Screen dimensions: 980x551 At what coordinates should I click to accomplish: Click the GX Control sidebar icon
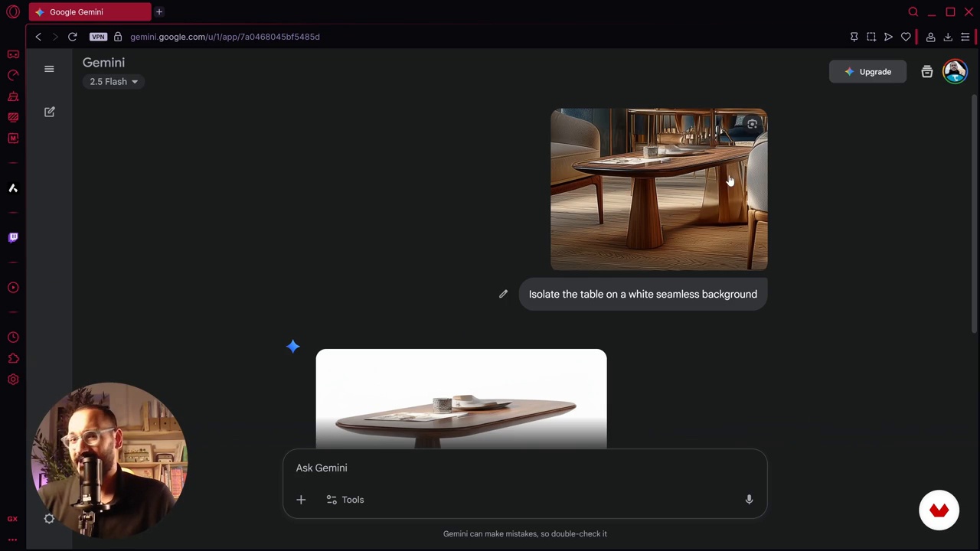(x=13, y=75)
